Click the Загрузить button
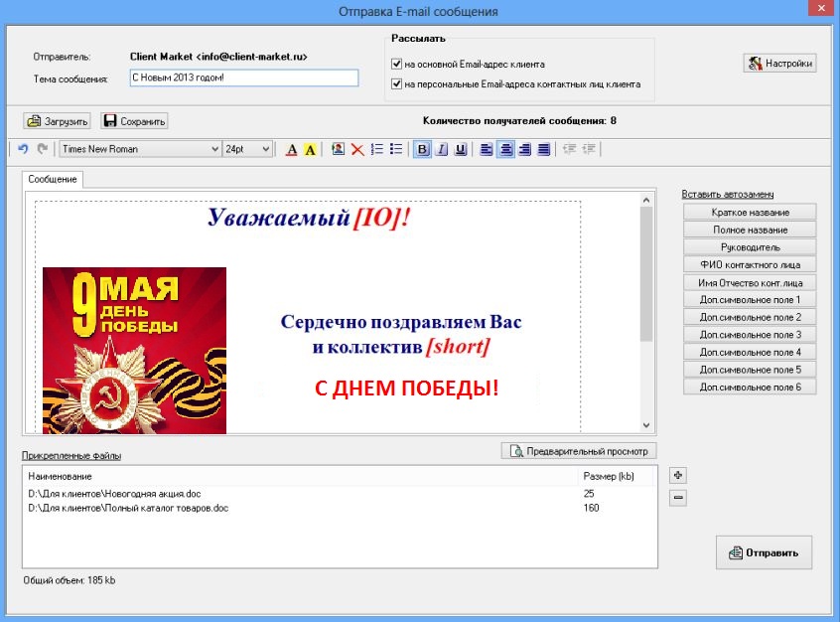Viewport: 840px width, 622px height. pos(57,121)
